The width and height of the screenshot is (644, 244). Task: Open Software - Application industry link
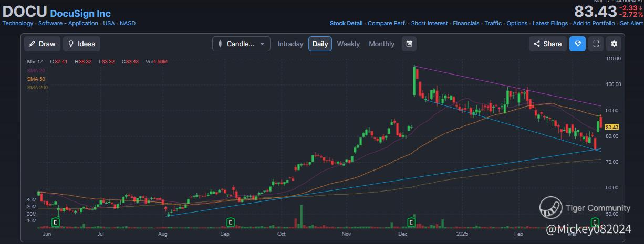[x=68, y=23]
